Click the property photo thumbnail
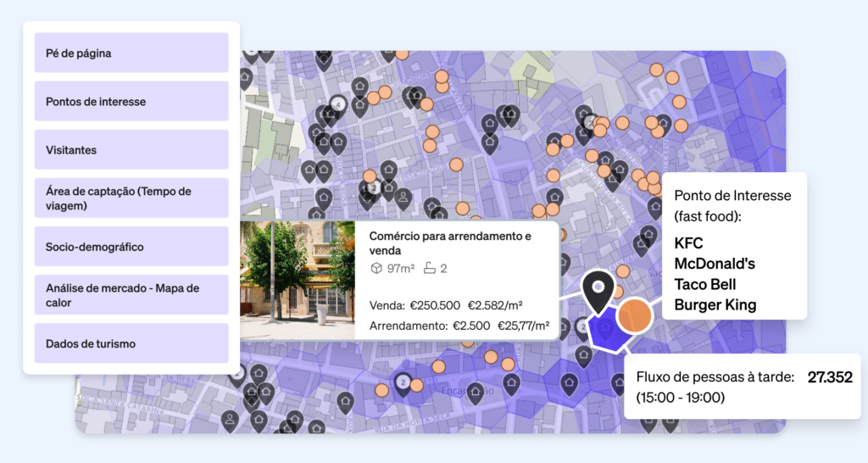The image size is (868, 463). click(x=298, y=280)
